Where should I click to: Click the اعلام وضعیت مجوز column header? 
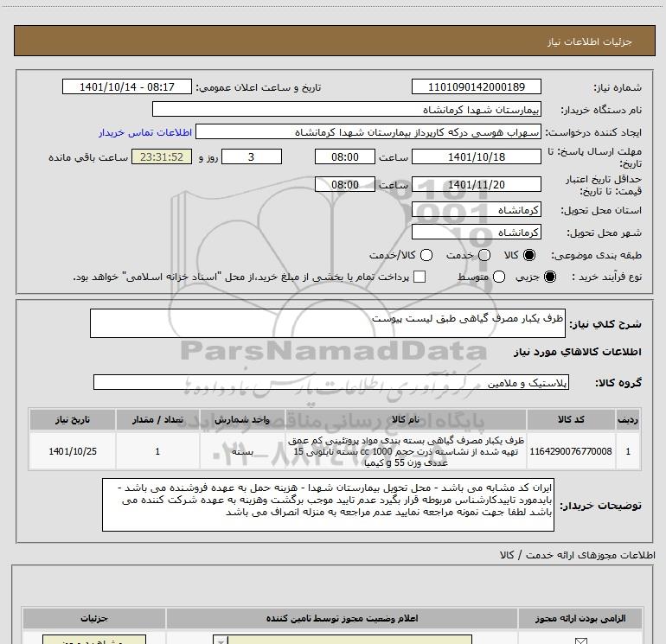pos(342,618)
